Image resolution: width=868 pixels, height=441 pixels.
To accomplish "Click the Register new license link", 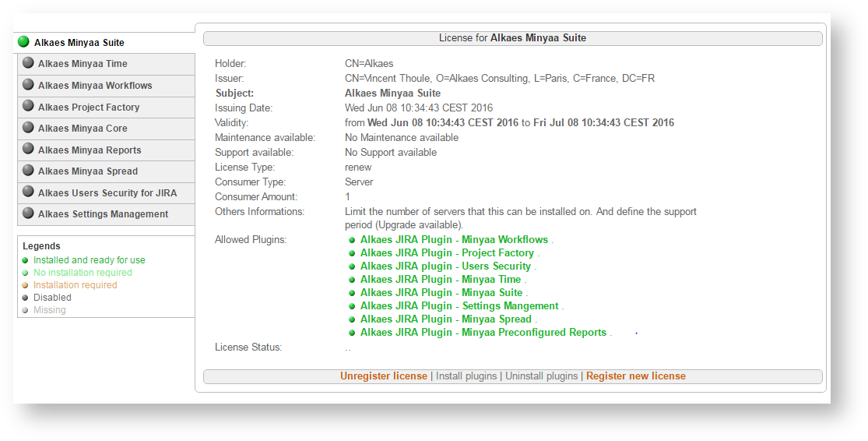I will coord(635,376).
